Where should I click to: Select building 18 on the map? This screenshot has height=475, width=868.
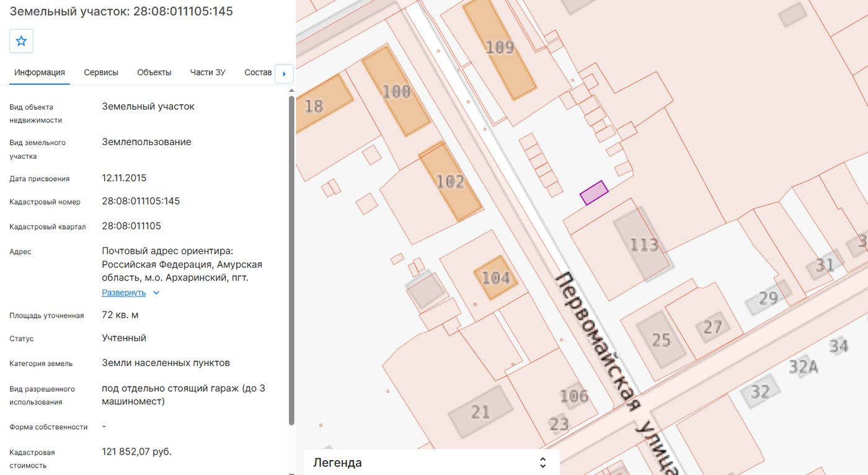tap(319, 104)
